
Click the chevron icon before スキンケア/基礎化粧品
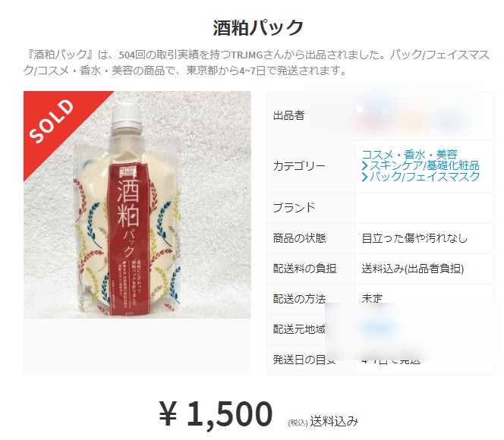(364, 165)
